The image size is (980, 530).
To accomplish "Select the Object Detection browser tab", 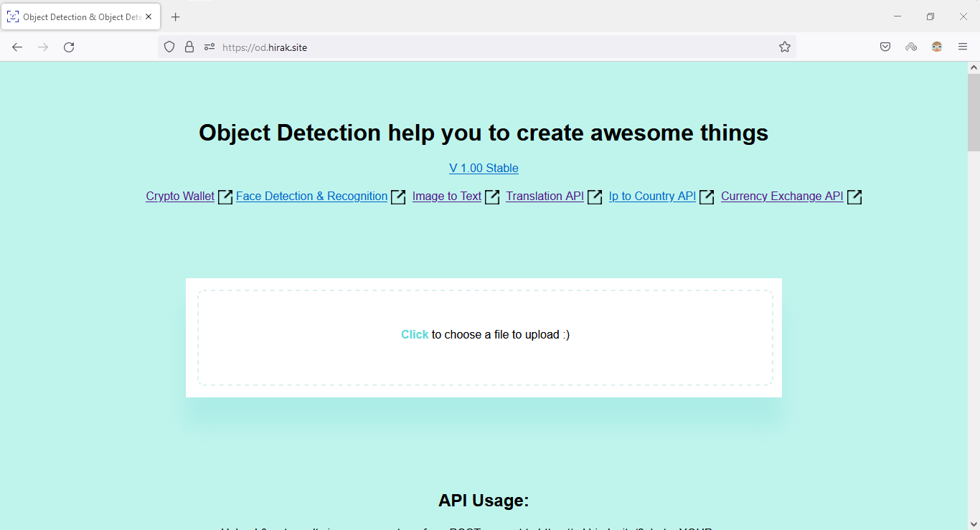I will 75,17.
